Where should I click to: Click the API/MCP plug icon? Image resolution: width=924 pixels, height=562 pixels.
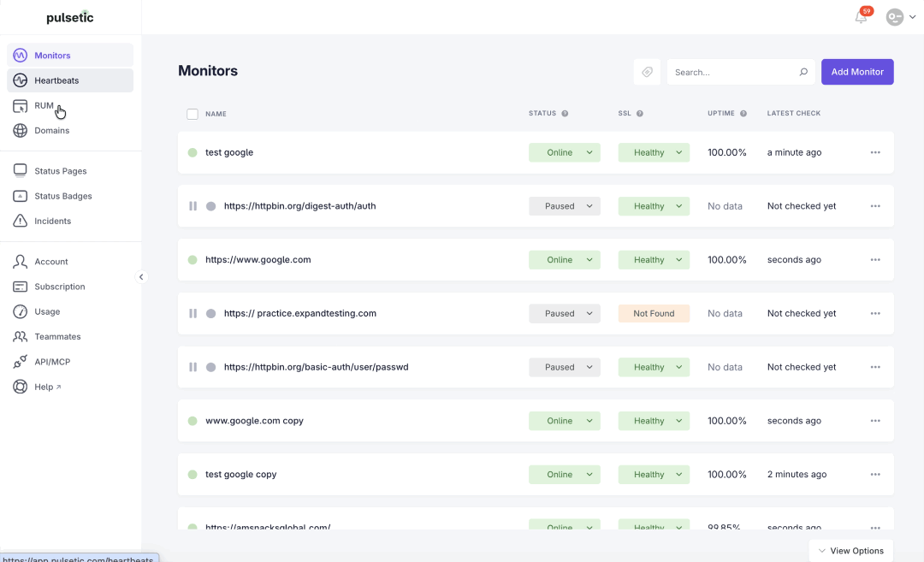coord(20,362)
